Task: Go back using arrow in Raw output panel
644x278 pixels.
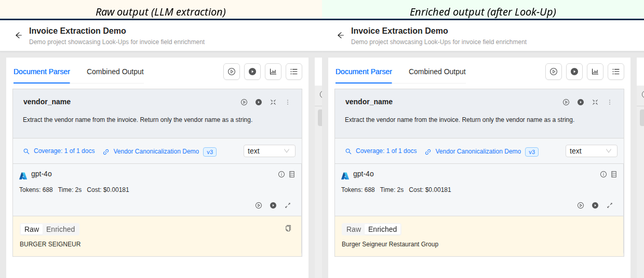Action: 19,35
